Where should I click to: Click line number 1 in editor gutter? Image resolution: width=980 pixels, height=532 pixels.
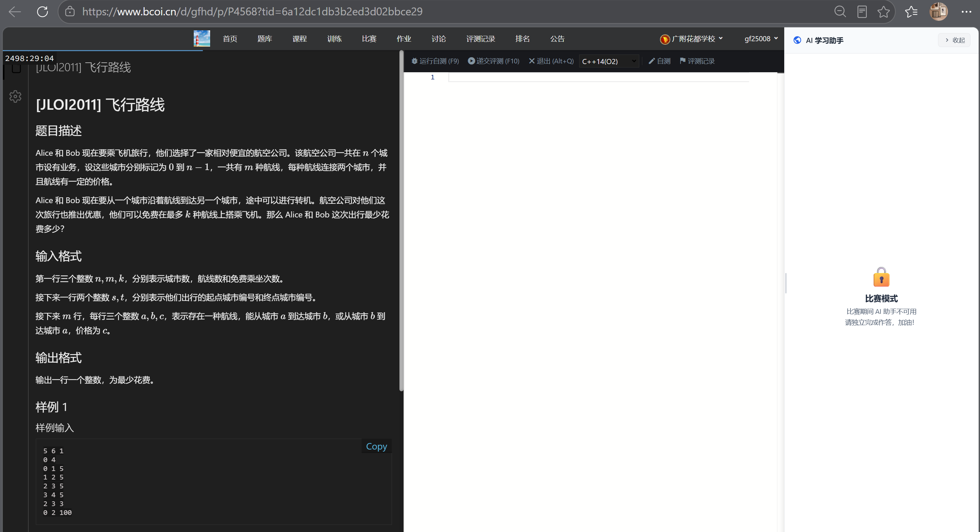tap(432, 77)
